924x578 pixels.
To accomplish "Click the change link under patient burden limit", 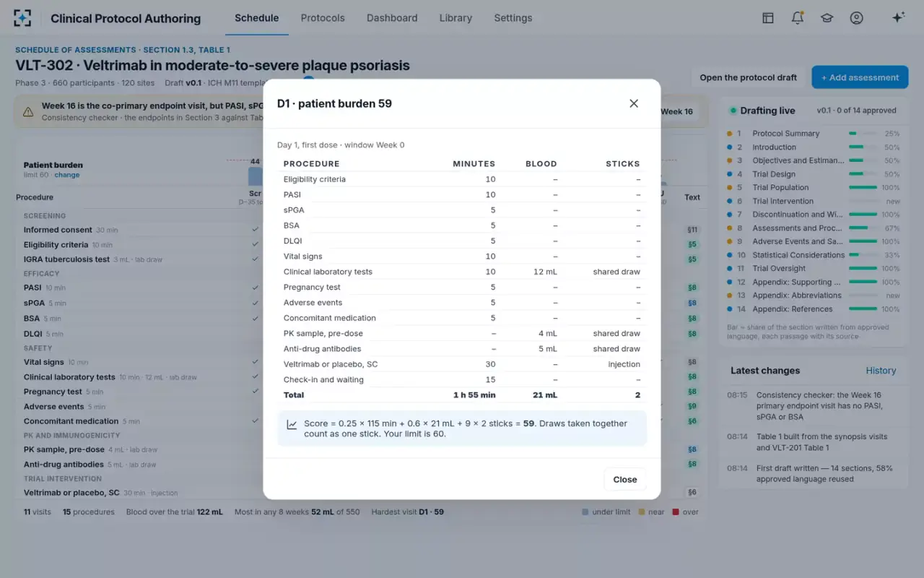I will 67,175.
